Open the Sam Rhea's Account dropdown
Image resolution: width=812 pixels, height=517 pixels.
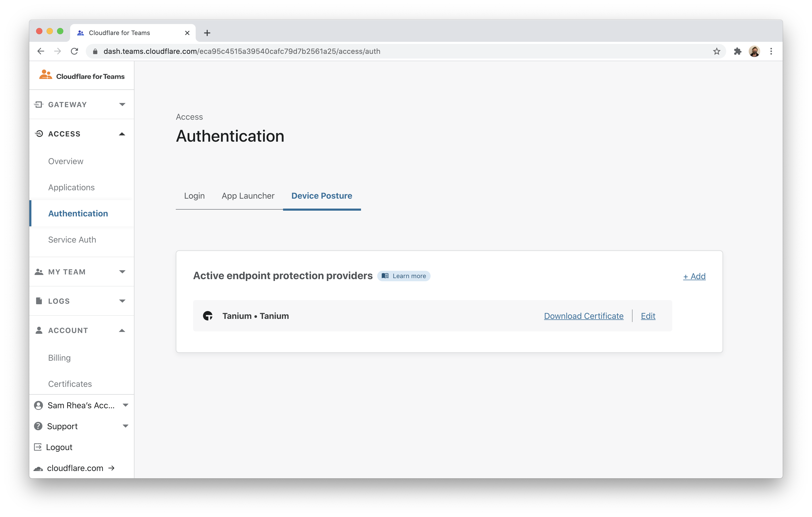81,405
